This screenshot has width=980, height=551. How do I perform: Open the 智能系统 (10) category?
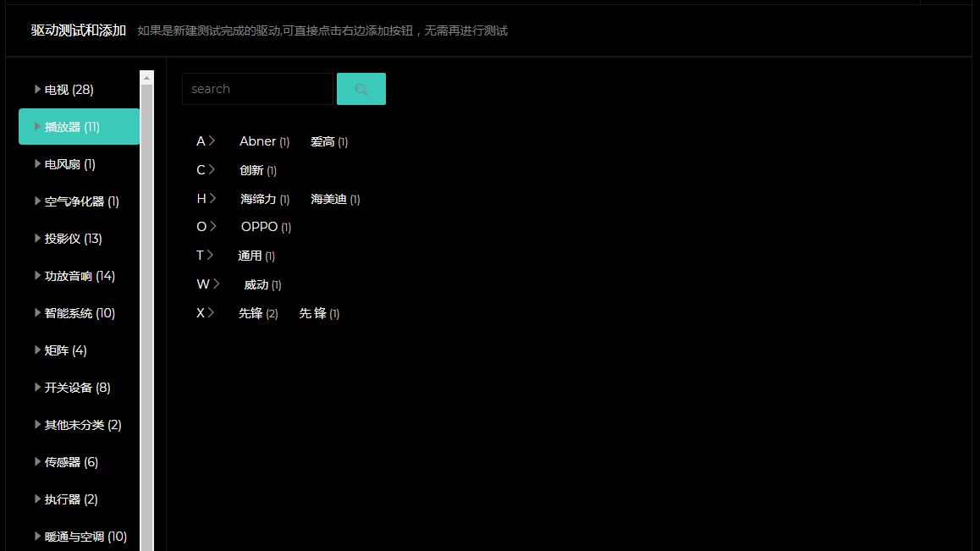(x=80, y=313)
